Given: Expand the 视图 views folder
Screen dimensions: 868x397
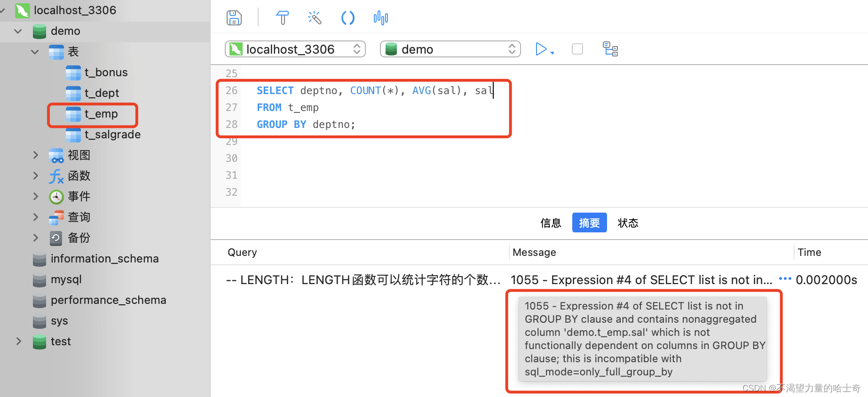Looking at the screenshot, I should click(x=36, y=155).
